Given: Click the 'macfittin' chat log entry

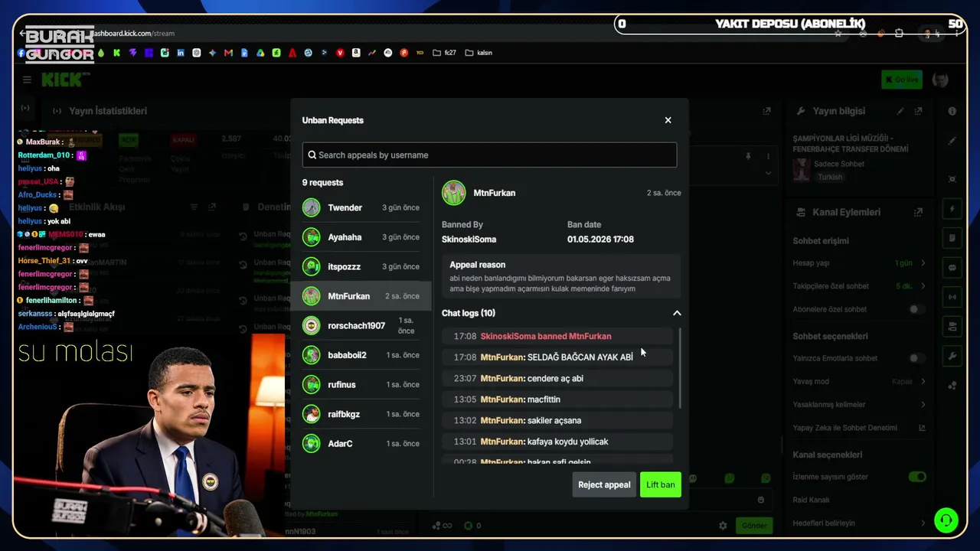Looking at the screenshot, I should pyautogui.click(x=557, y=399).
